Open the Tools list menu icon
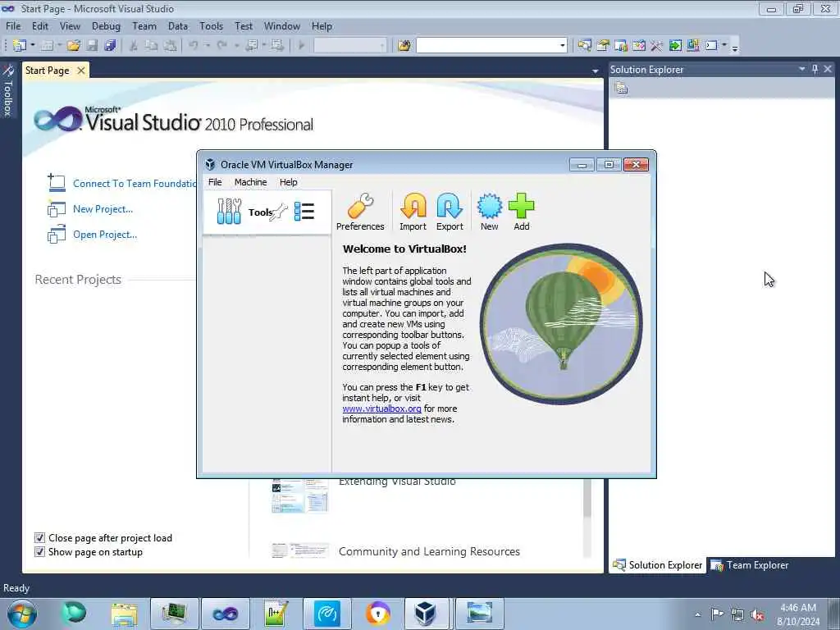 [x=304, y=212]
